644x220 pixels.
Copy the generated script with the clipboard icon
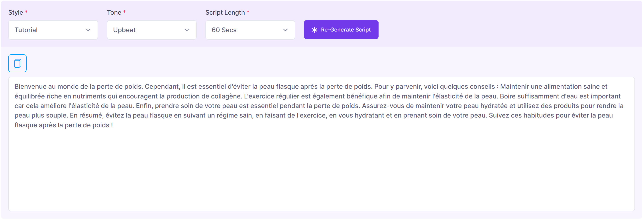(18, 63)
